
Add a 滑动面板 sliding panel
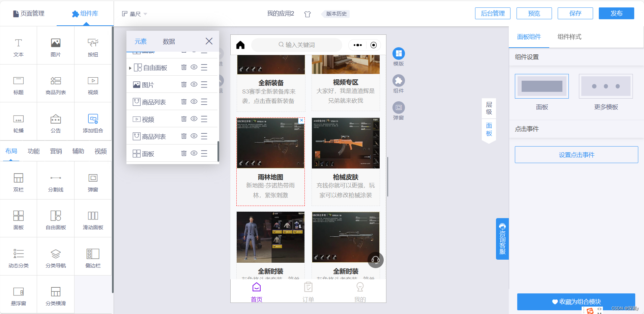point(93,220)
